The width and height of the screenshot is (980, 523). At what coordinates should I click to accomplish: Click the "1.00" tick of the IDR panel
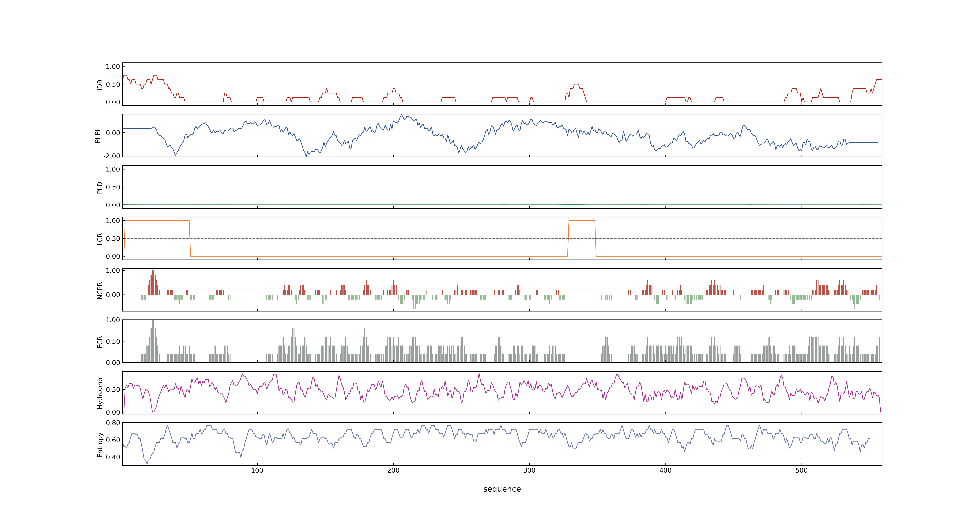[x=113, y=67]
